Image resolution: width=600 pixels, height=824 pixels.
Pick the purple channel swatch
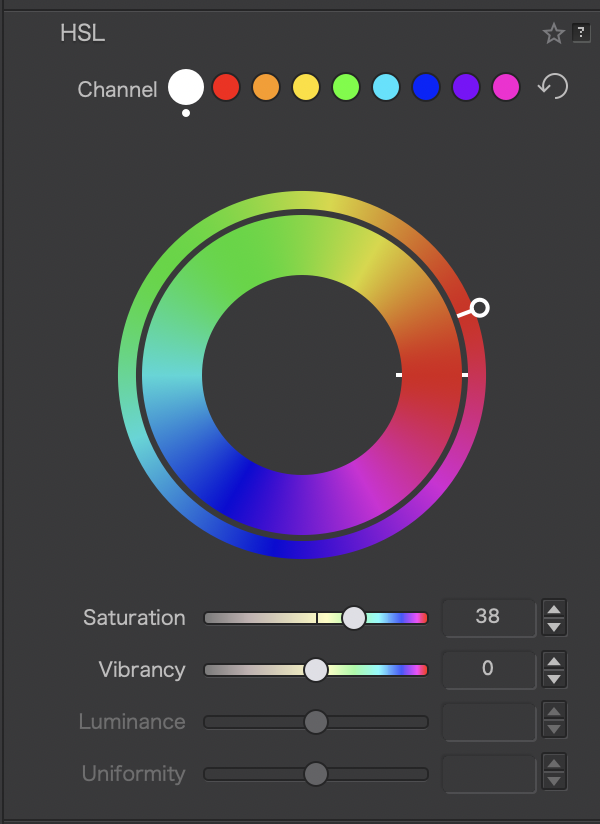466,87
